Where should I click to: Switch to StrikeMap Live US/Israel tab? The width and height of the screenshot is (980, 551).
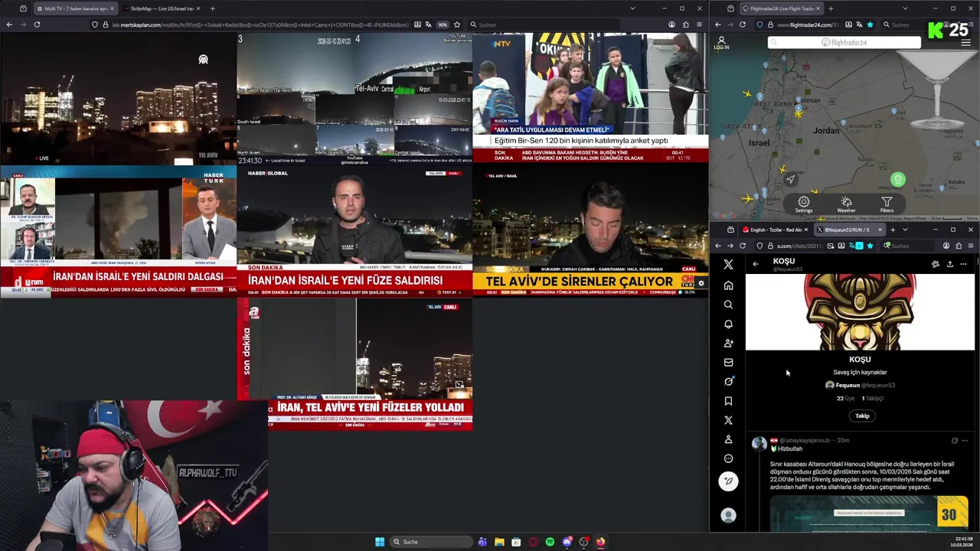162,8
